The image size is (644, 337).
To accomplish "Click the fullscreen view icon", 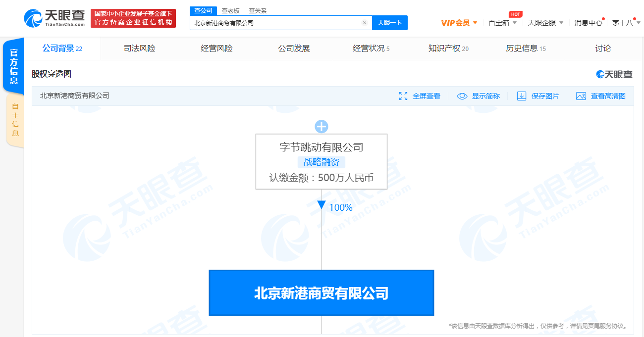I will (x=403, y=96).
